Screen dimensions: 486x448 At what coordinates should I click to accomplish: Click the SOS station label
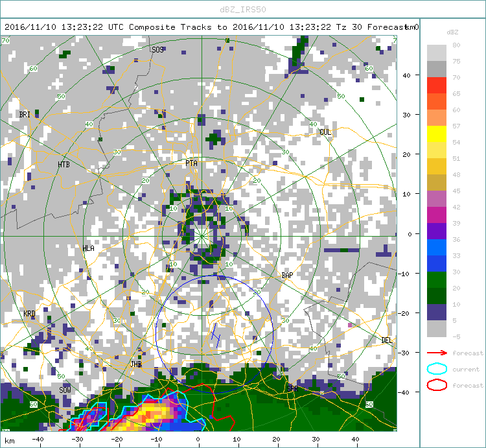[157, 50]
